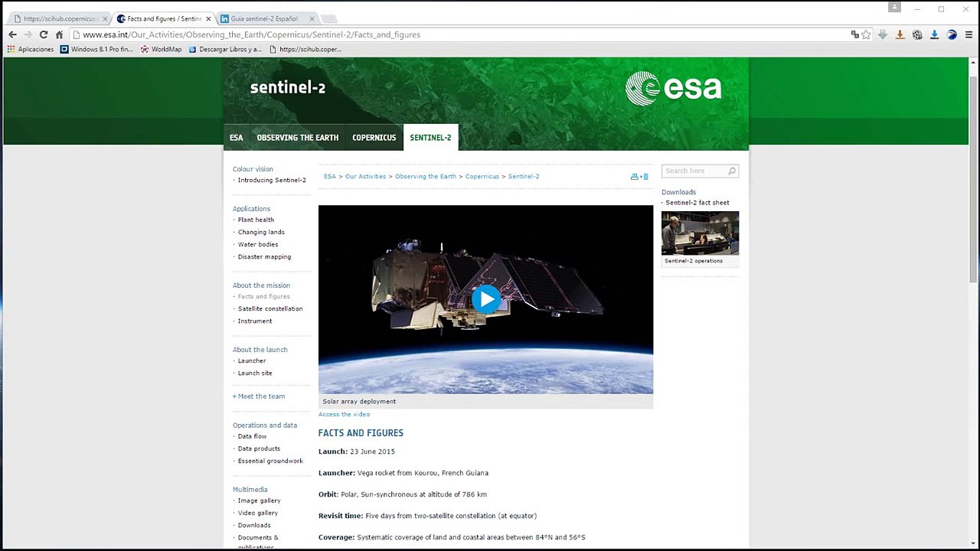
Task: Open the Descargar Libros bookmark
Action: (x=225, y=49)
